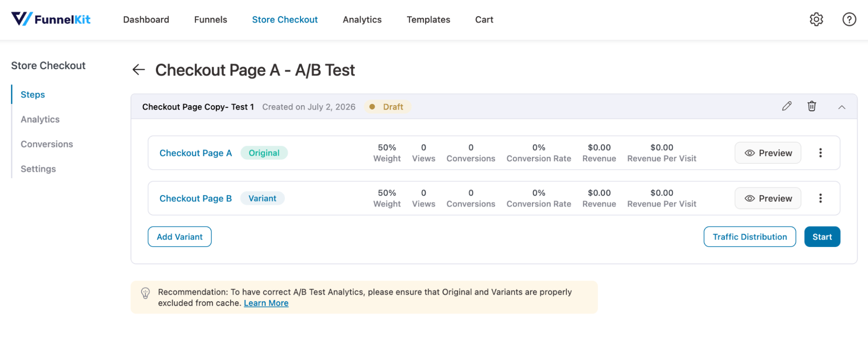Viewport: 868px width, 363px height.
Task: Click the Add Variant button
Action: click(180, 236)
